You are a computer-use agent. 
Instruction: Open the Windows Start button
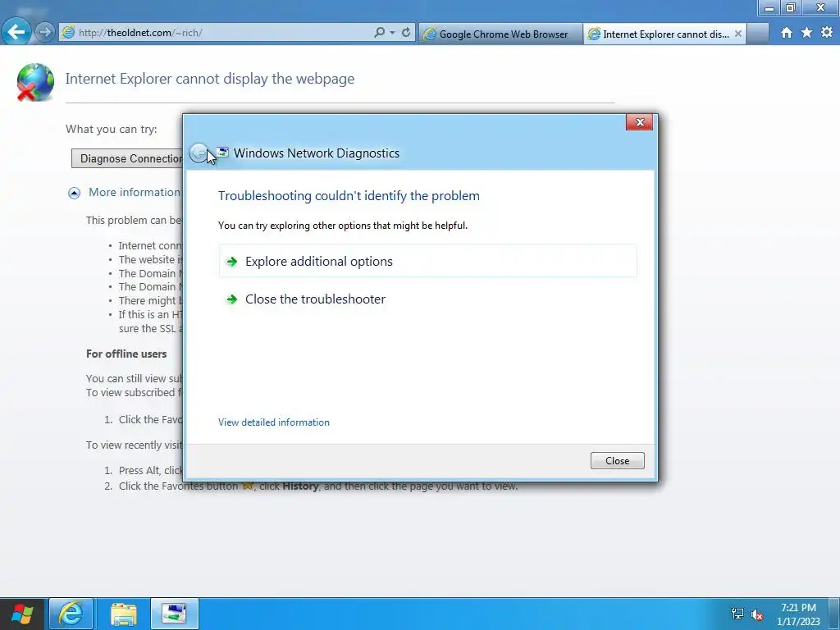22,614
